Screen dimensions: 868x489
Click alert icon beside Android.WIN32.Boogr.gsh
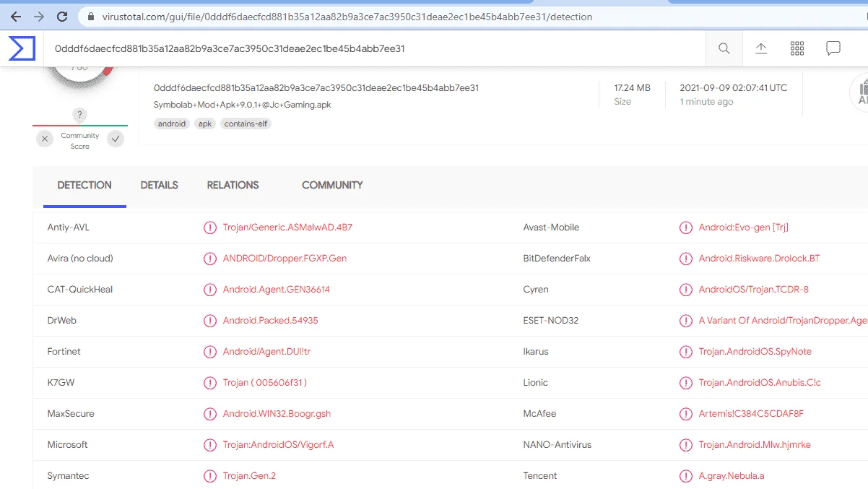coord(209,414)
